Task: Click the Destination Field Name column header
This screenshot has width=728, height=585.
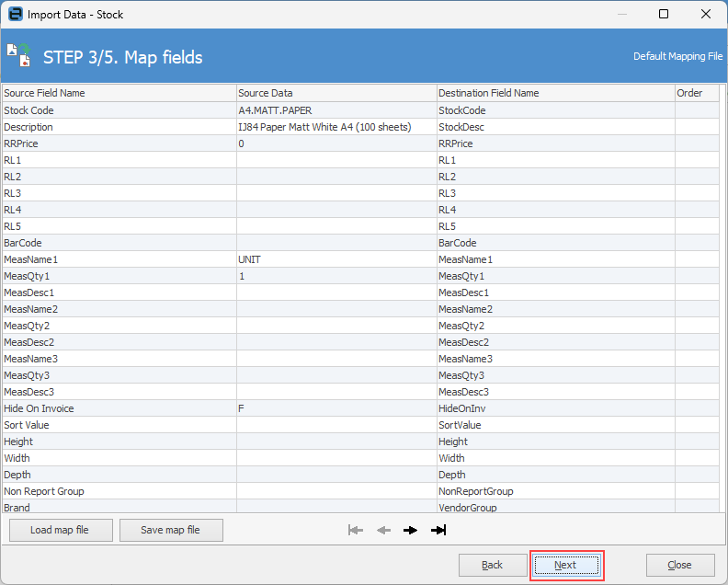Action: [554, 93]
